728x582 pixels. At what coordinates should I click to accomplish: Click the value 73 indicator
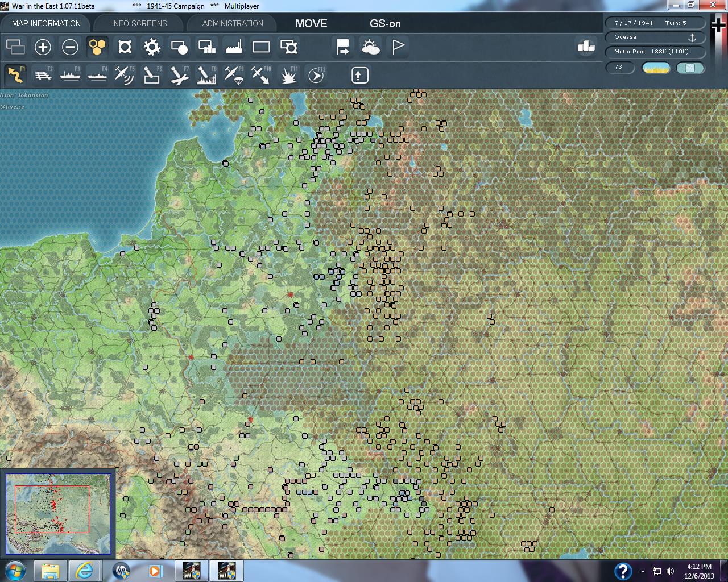[619, 68]
